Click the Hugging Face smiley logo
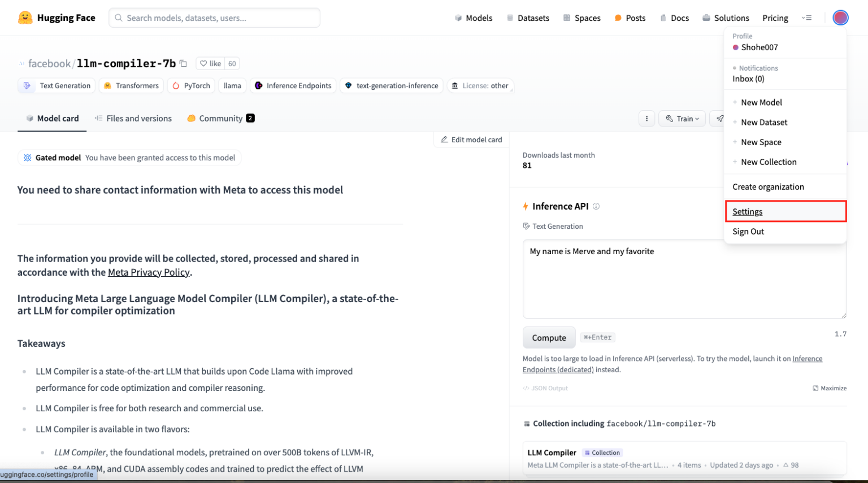This screenshot has width=868, height=483. point(25,17)
